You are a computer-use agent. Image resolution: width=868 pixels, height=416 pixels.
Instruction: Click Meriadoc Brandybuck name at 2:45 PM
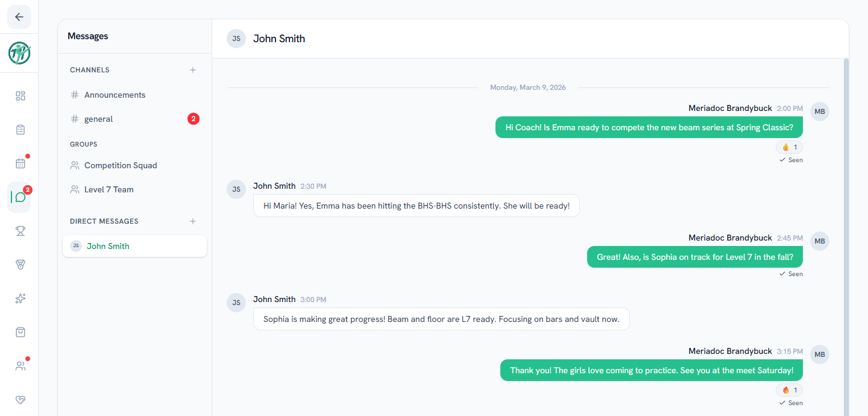click(730, 238)
